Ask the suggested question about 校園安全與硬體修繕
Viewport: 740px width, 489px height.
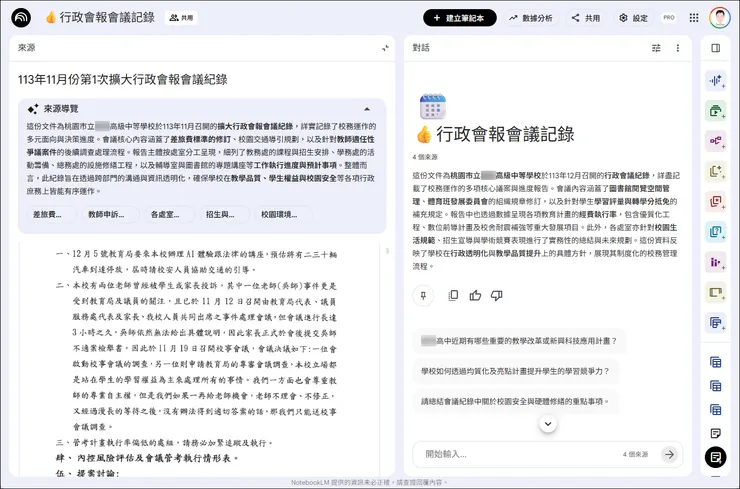tap(515, 402)
